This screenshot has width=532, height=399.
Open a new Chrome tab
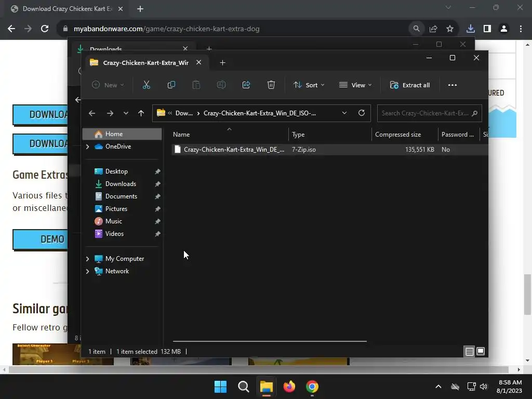(x=140, y=9)
